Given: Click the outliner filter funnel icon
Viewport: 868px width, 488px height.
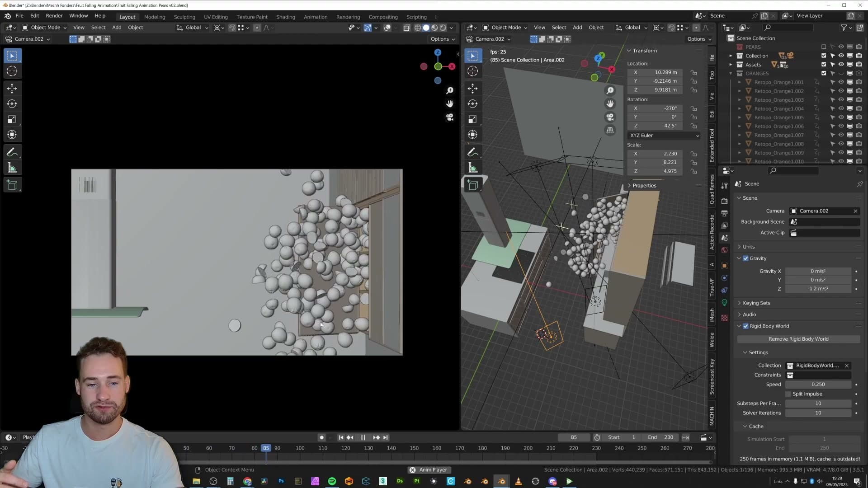Looking at the screenshot, I should click(x=844, y=28).
